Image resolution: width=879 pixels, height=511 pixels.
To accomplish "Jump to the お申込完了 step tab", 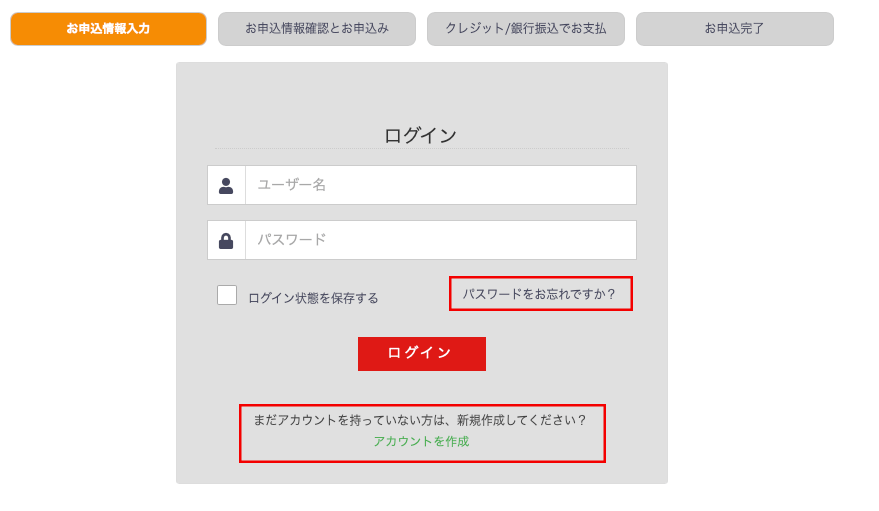I will (734, 29).
